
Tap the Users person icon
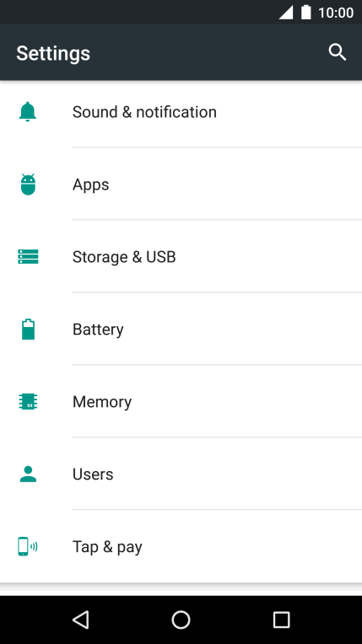pos(28,474)
